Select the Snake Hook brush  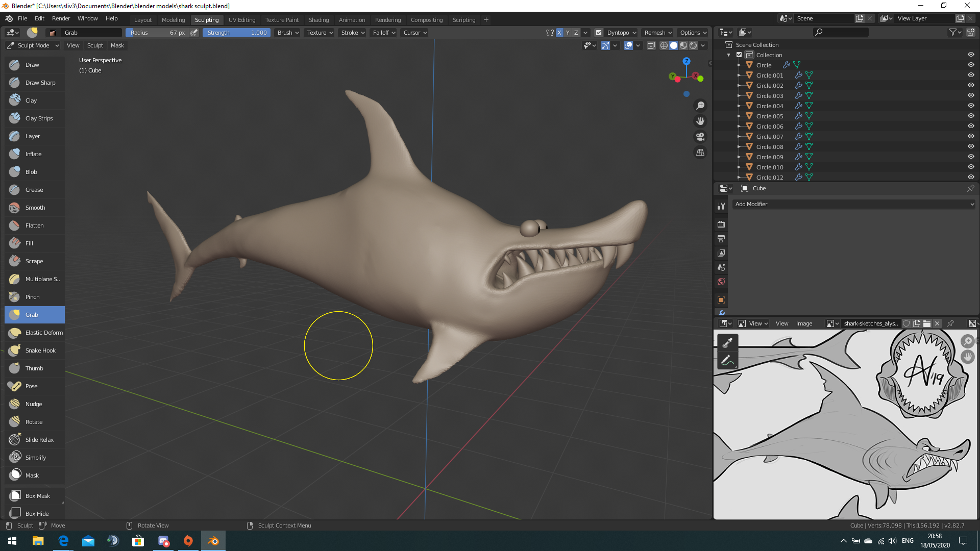(x=35, y=350)
